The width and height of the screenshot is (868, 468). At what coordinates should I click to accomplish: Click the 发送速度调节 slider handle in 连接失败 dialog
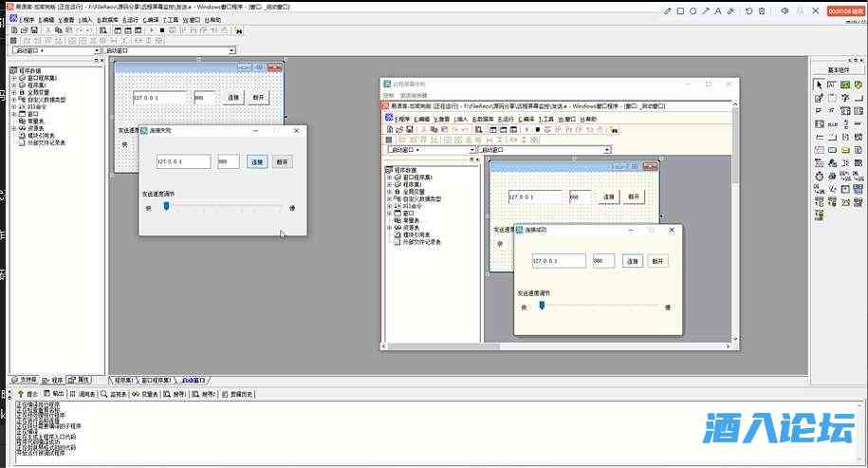point(166,205)
